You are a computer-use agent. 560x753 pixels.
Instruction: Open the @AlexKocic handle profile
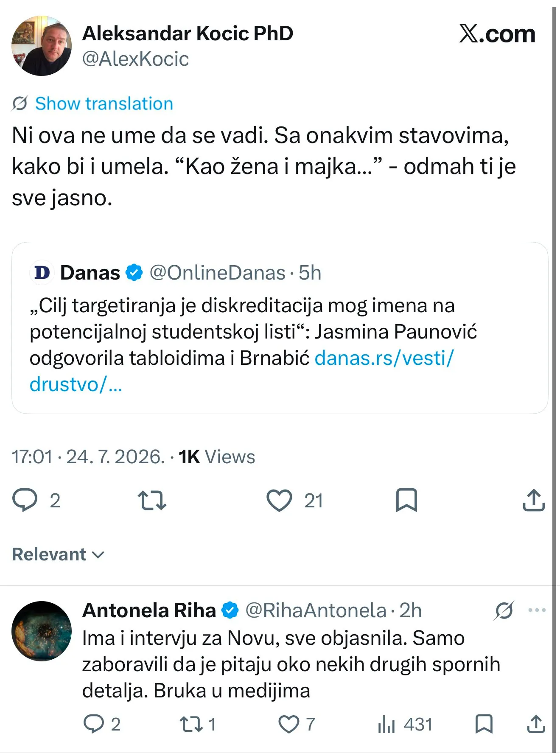(x=135, y=59)
